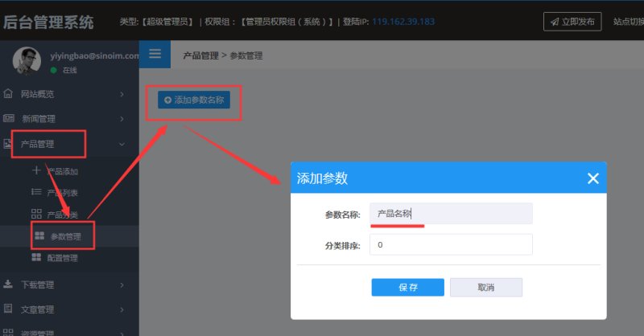The height and width of the screenshot is (336, 644).
Task: Click the 站点切换 site switch option
Action: [629, 22]
